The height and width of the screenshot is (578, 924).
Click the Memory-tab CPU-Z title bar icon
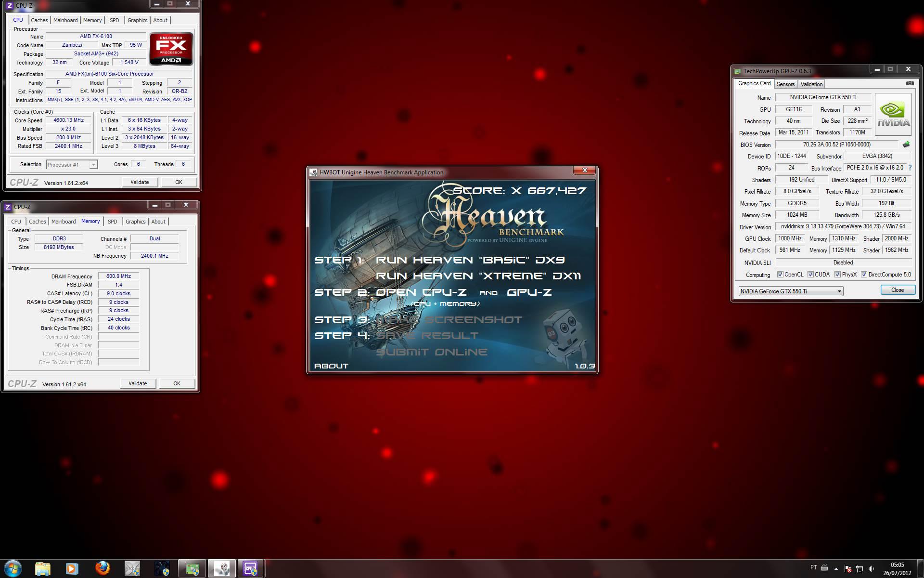click(7, 207)
